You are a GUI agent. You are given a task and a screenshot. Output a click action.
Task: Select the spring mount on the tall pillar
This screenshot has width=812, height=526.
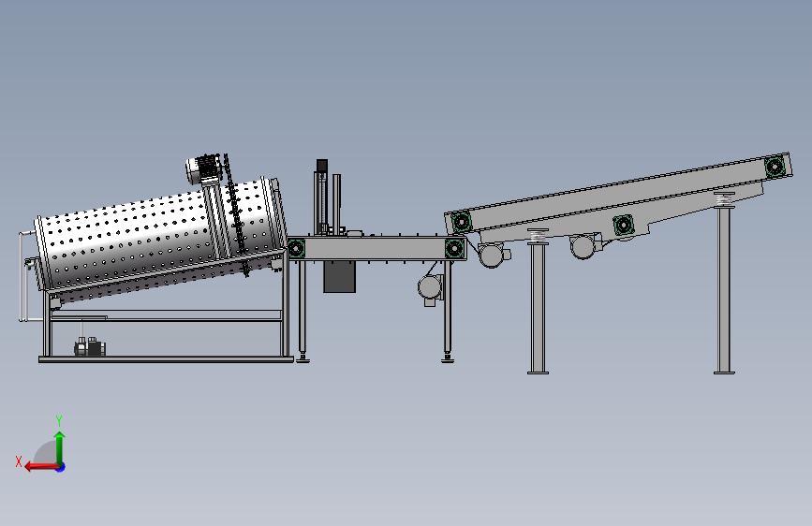(724, 200)
